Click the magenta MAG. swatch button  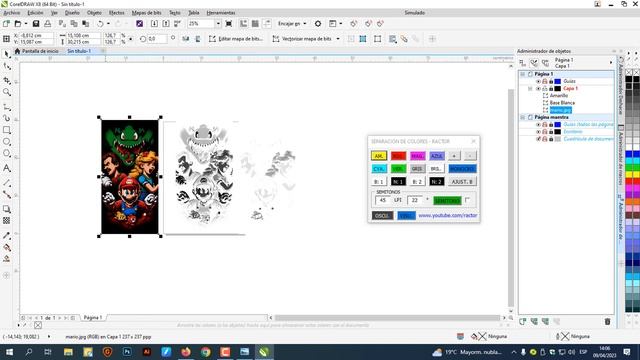[x=417, y=156]
